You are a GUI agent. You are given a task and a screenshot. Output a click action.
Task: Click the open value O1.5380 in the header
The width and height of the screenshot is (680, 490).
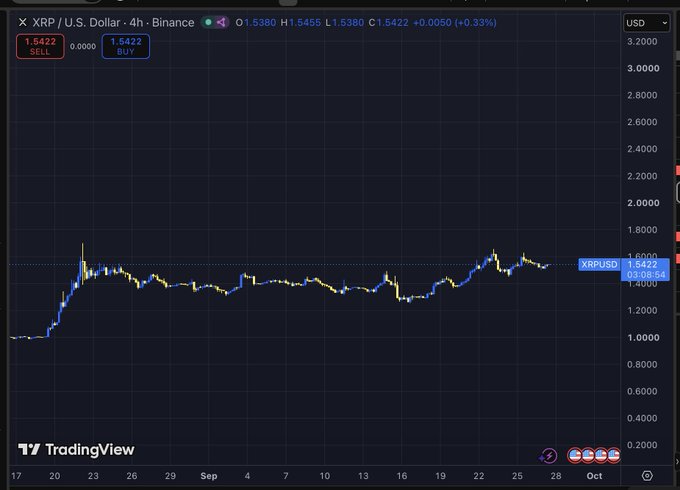256,23
